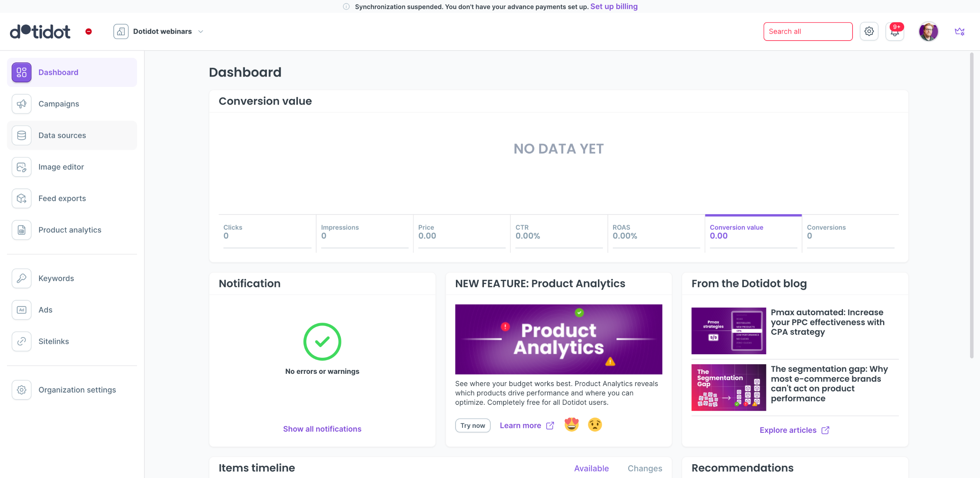Click the settings gear in header

869,31
